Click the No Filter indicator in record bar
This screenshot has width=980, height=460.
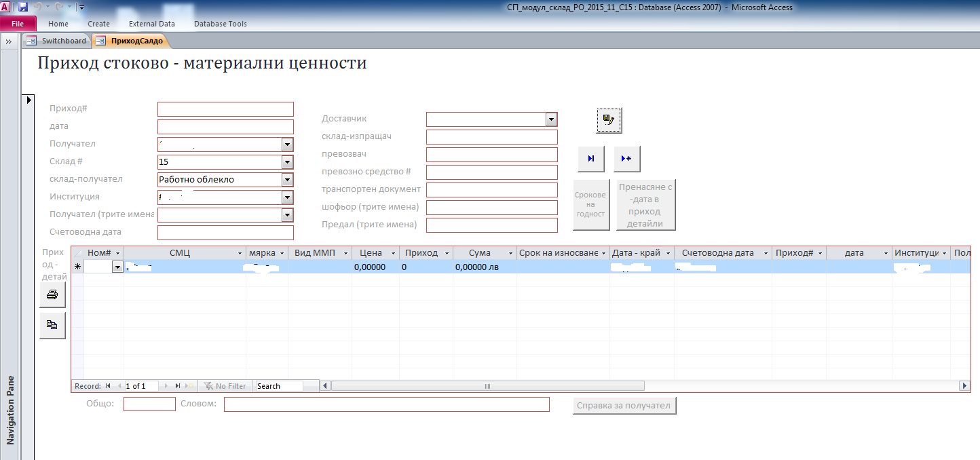coord(225,386)
